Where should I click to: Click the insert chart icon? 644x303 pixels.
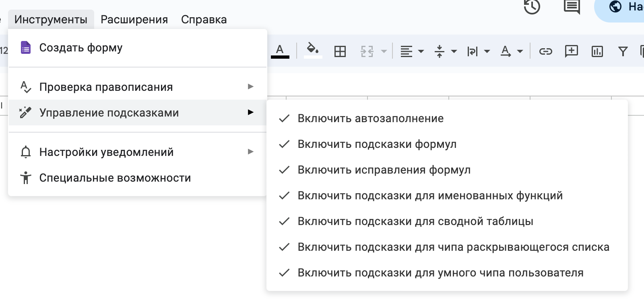597,51
